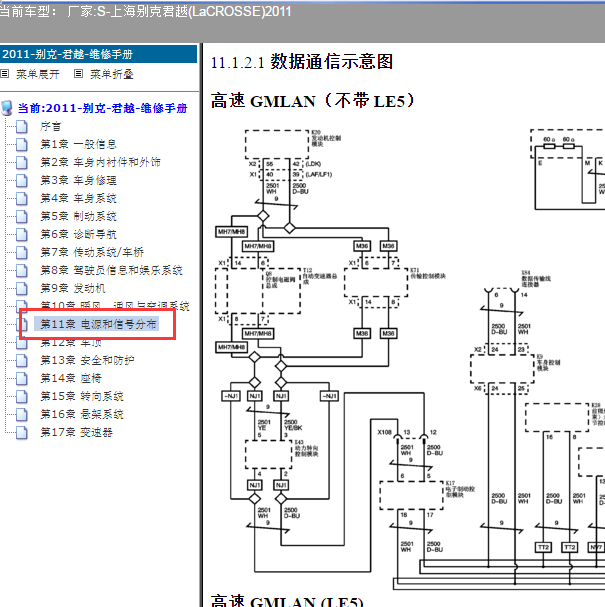Open 第2章 车身内衬件和外饰
This screenshot has height=607, width=605.
[101, 162]
